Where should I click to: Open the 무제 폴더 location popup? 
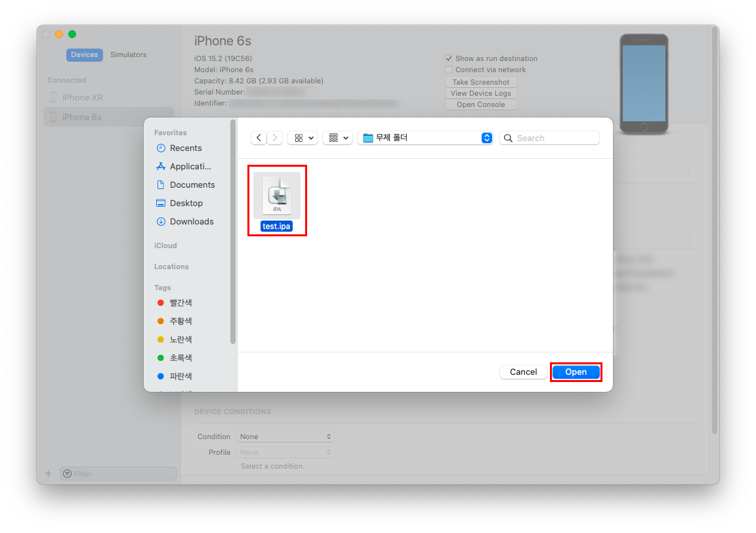[x=425, y=138]
